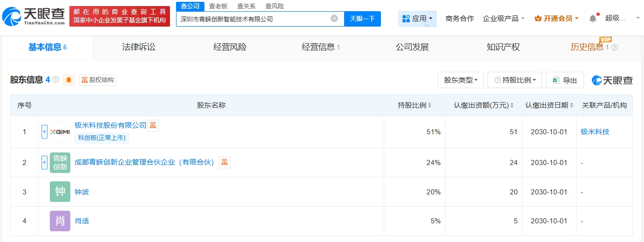This screenshot has width=644, height=242.
Task: Open the 持股比例 dropdown filter
Action: 515,80
